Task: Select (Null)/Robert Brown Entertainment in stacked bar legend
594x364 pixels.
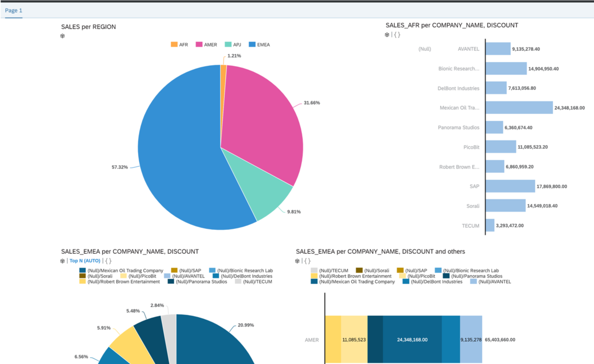Action: click(351, 276)
